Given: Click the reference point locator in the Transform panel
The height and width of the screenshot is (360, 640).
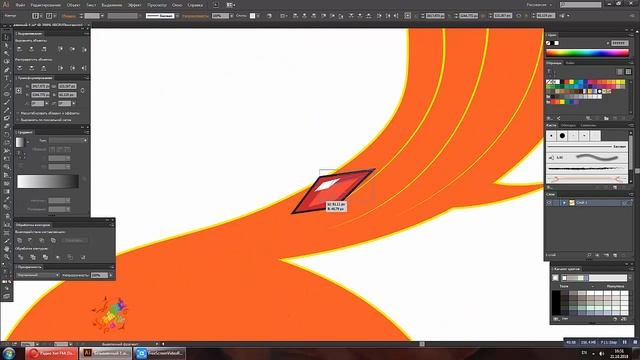Looking at the screenshot, I should coord(19,91).
